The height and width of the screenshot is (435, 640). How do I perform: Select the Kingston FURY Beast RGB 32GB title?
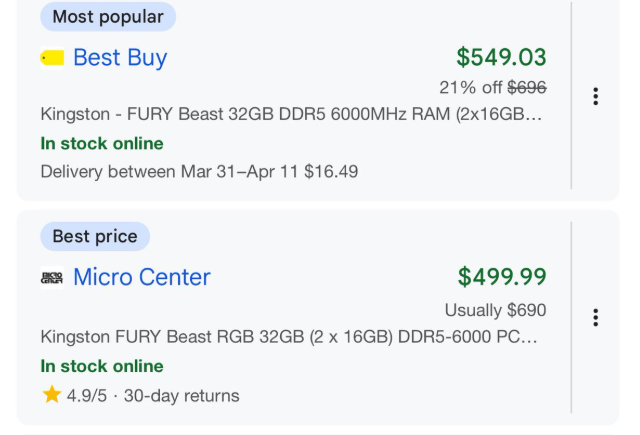pos(291,336)
